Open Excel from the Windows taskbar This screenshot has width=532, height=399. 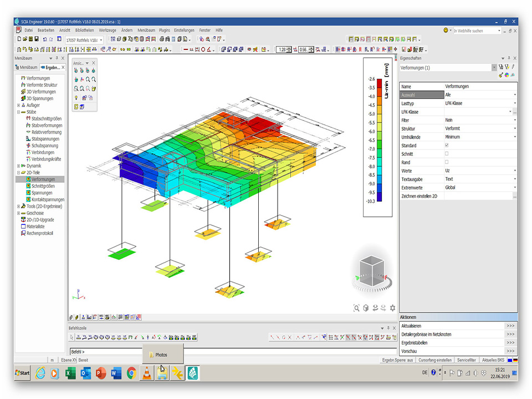click(70, 373)
